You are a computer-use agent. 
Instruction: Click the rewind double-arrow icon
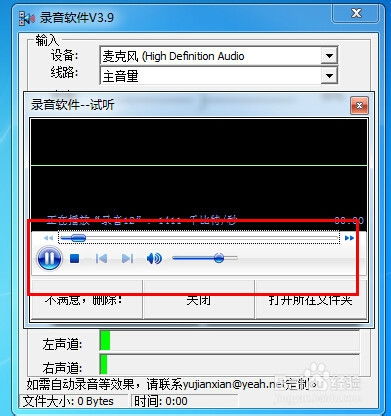tap(48, 238)
